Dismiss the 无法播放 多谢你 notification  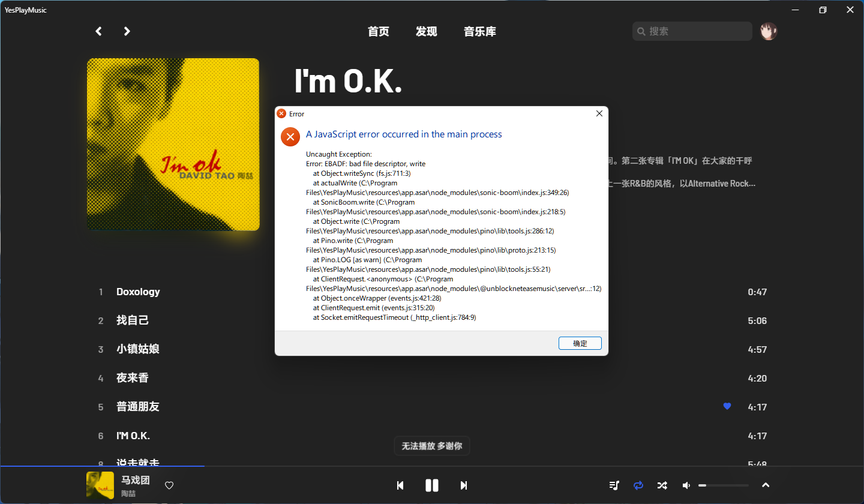coord(431,445)
